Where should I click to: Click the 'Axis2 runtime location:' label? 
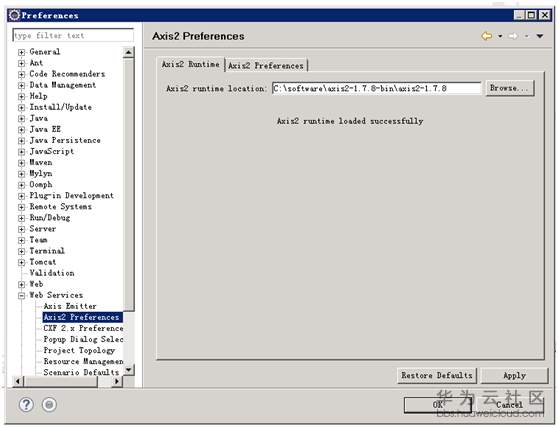[x=216, y=88]
